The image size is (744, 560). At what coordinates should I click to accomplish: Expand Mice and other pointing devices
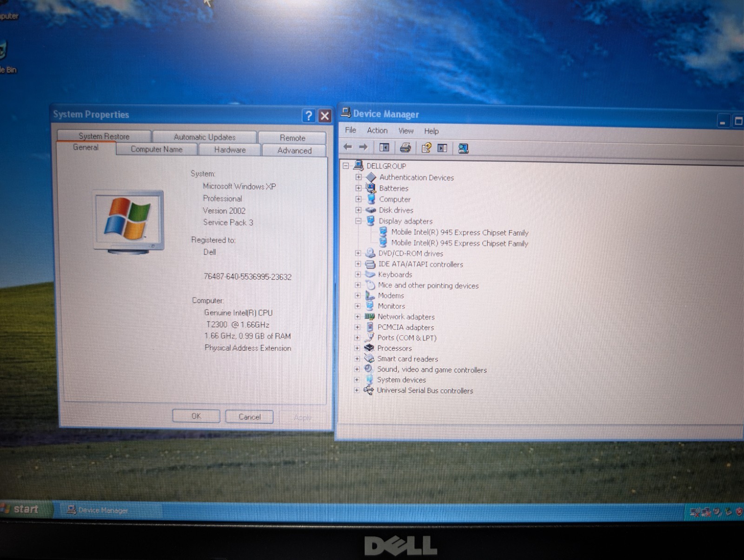pos(358,285)
